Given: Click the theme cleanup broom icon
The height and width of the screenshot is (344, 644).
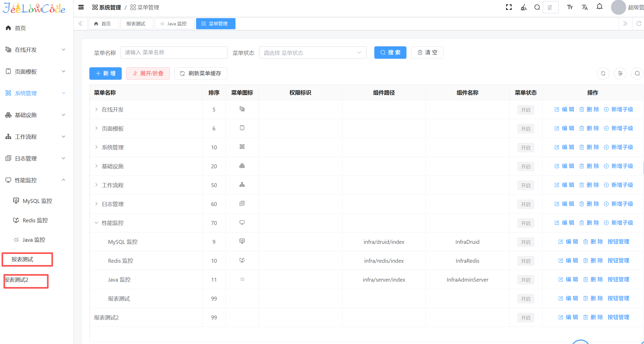Looking at the screenshot, I should 524,7.
